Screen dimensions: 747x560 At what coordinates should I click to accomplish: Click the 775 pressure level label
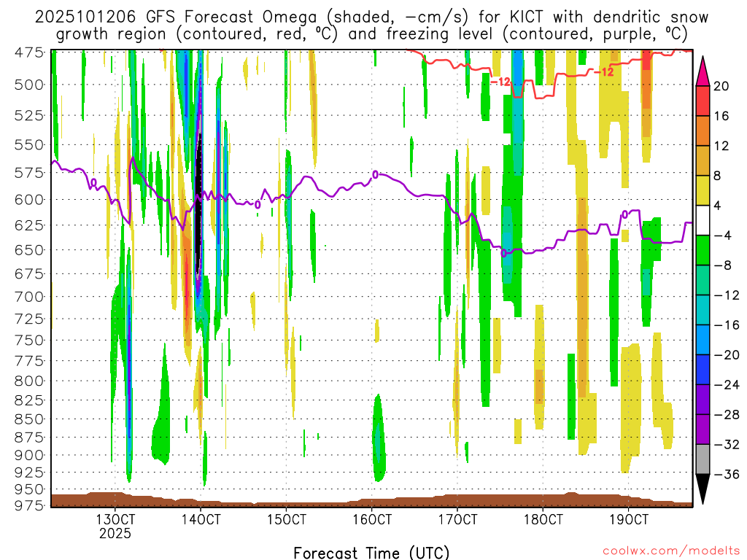coord(29,361)
